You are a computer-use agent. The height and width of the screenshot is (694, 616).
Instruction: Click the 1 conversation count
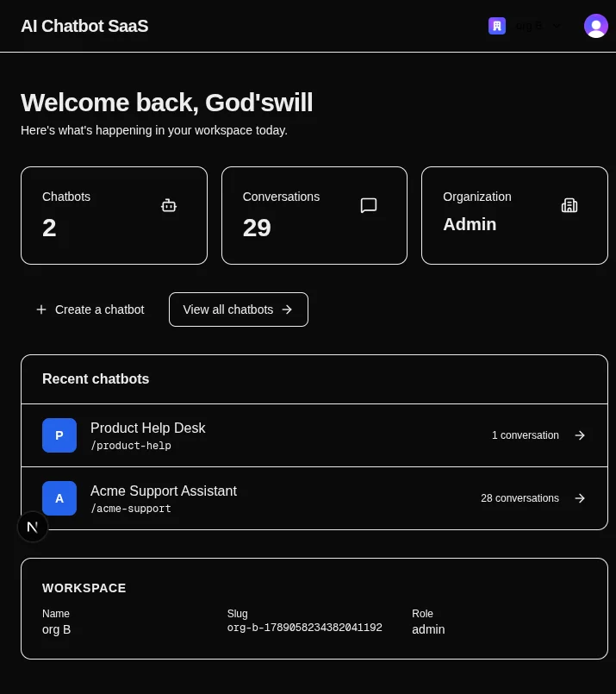click(526, 435)
